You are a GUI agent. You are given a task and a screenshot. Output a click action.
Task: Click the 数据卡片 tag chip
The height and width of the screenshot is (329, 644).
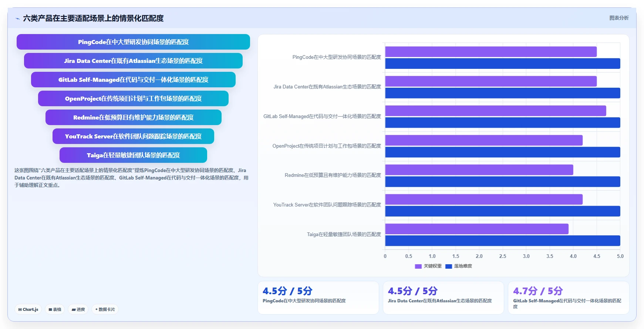(105, 309)
